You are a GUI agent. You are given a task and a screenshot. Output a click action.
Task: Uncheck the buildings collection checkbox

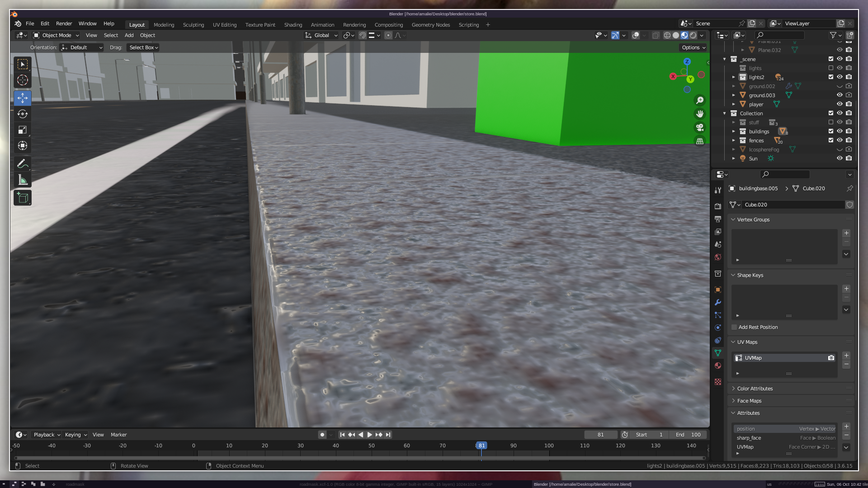831,131
